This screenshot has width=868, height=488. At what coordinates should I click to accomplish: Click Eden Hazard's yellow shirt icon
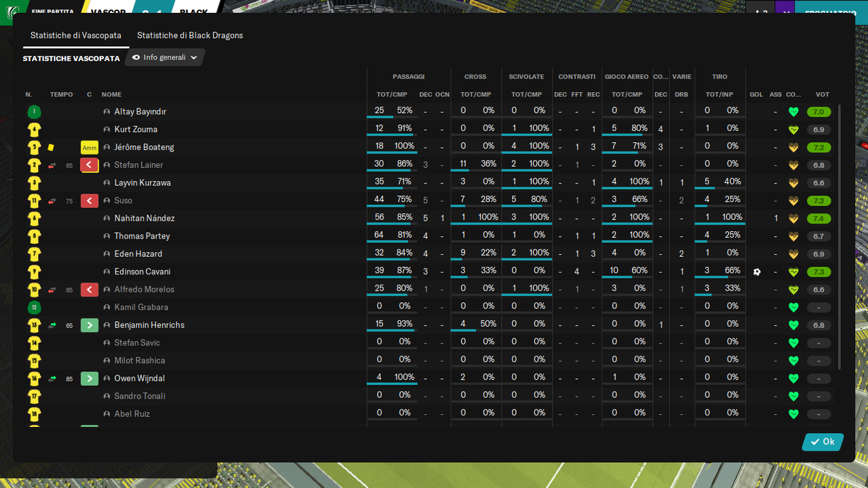pos(34,254)
